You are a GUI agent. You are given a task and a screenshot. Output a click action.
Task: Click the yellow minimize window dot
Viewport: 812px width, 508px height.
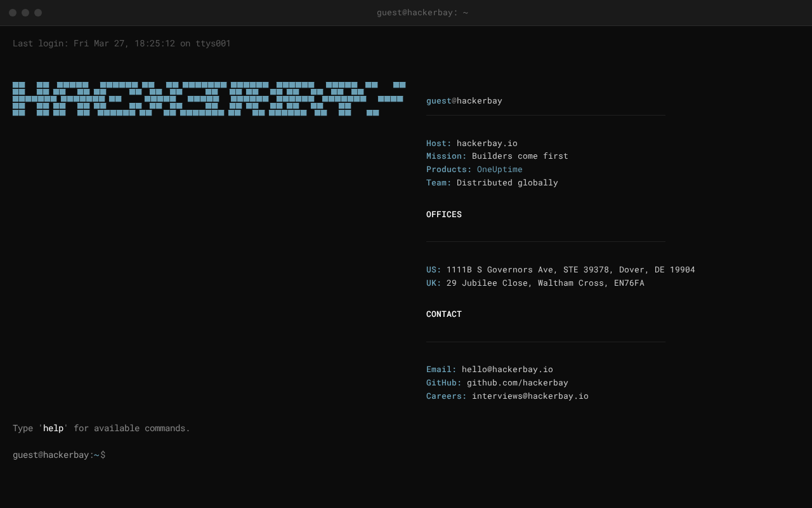click(x=25, y=13)
